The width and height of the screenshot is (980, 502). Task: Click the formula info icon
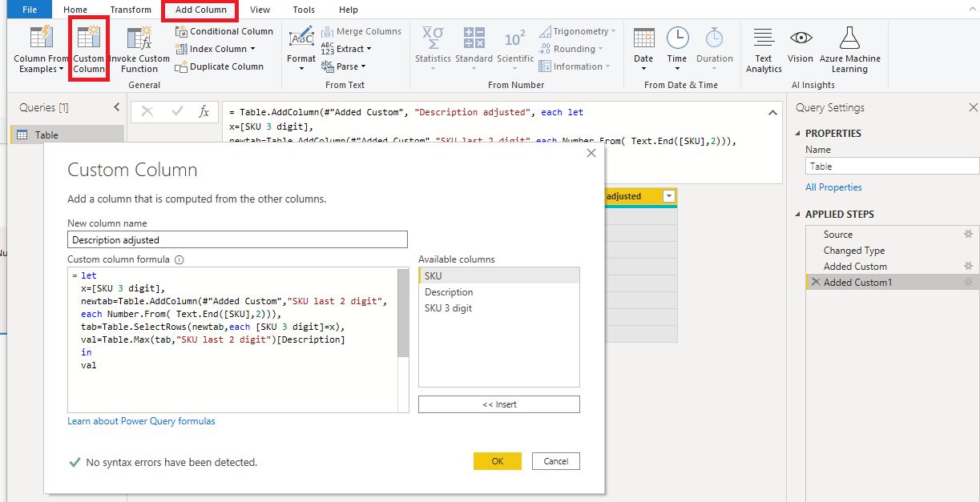coord(179,259)
